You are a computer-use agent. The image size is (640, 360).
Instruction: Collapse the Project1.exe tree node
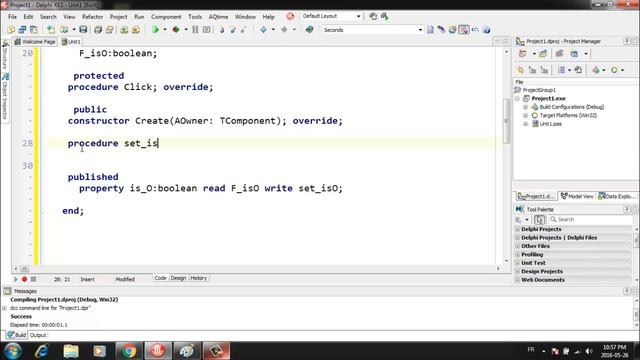coord(518,98)
